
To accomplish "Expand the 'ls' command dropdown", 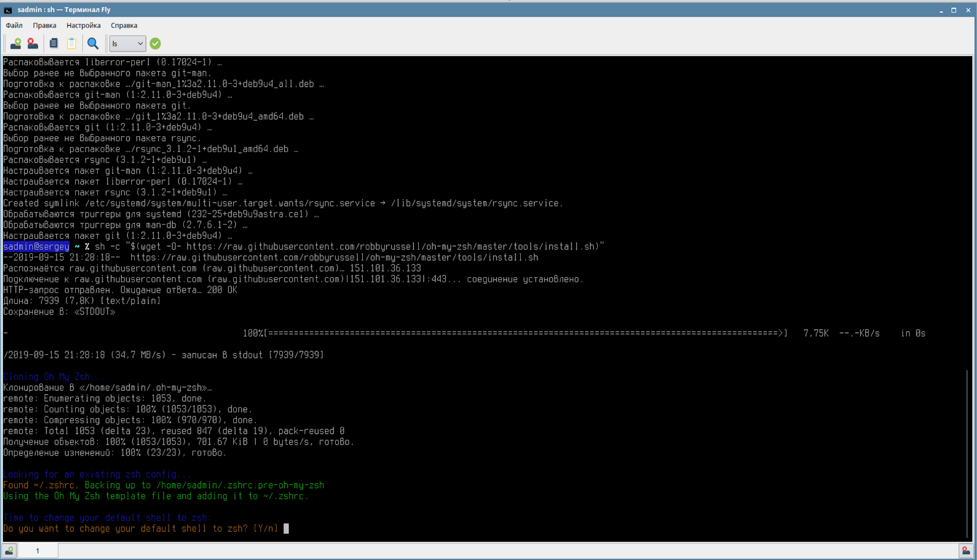I will pos(140,43).
